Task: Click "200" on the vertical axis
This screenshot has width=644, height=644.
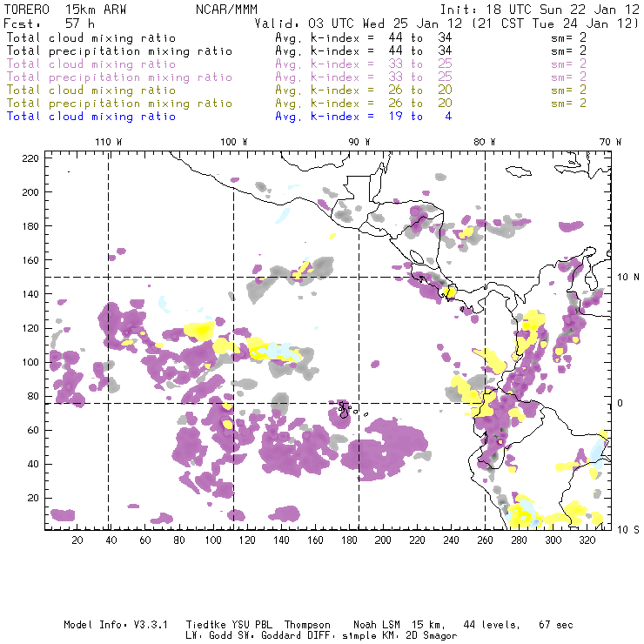Action: 30,192
